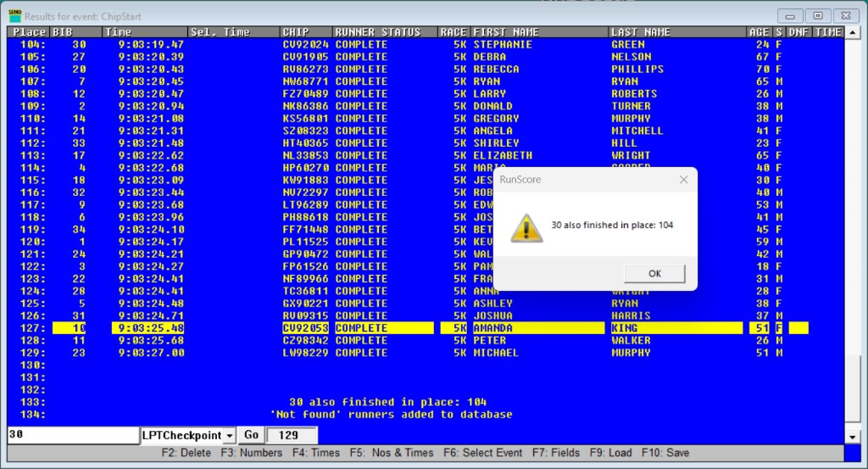The height and width of the screenshot is (469, 868).
Task: Click F5: Nos & Times shortcut
Action: click(x=392, y=453)
